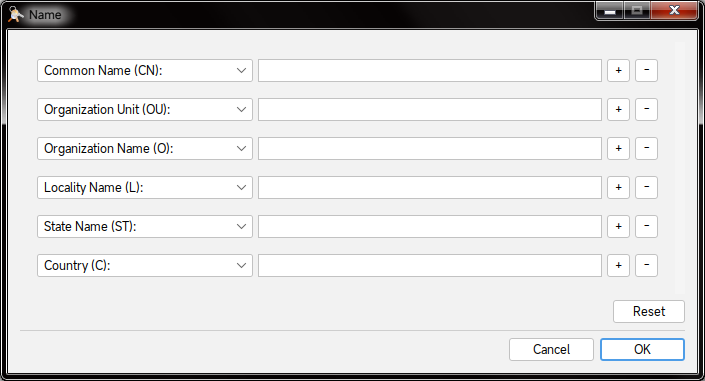This screenshot has width=705, height=381.
Task: Confirm with the OK button
Action: point(643,350)
